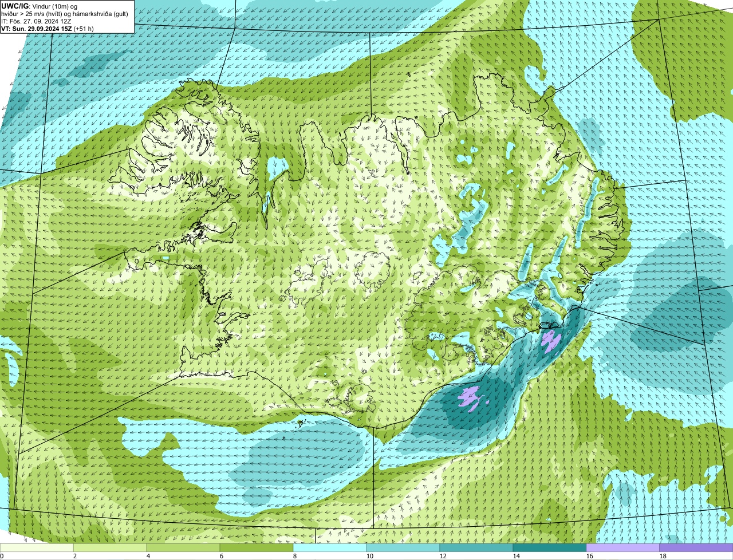Click the "18" label on the color scale
Screen dimensions: 733x560
pos(663,556)
